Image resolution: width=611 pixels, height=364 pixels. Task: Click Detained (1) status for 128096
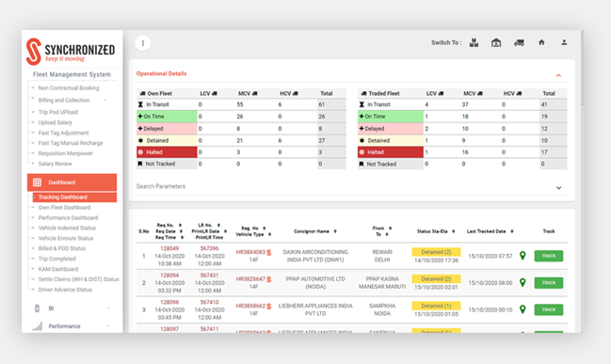click(436, 306)
